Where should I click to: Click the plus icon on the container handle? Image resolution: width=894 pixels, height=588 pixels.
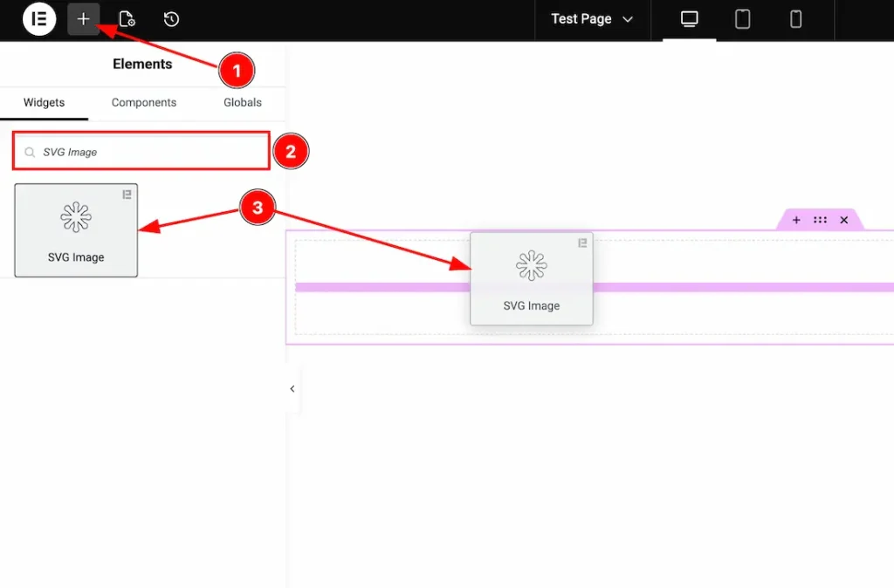795,220
